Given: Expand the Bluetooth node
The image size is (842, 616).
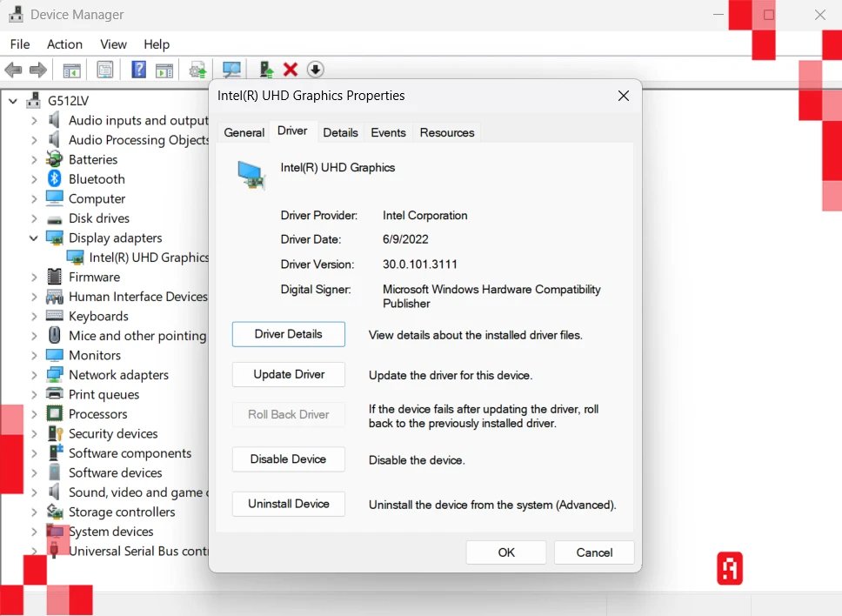Looking at the screenshot, I should pyautogui.click(x=34, y=179).
